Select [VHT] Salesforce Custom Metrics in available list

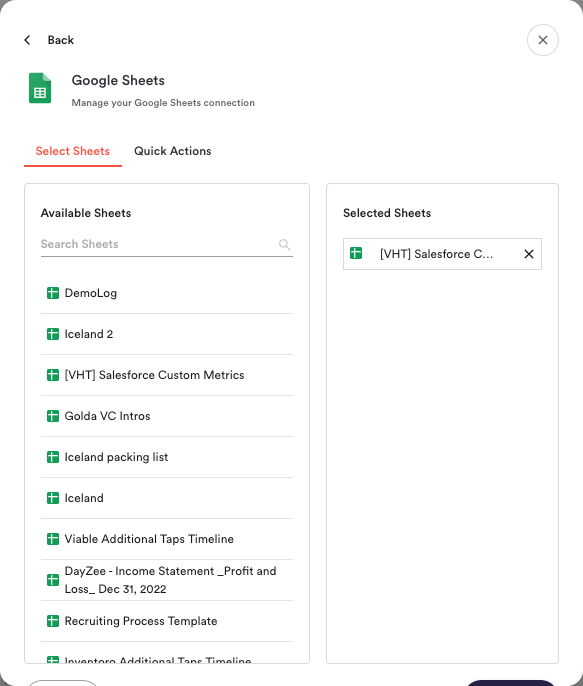167,375
